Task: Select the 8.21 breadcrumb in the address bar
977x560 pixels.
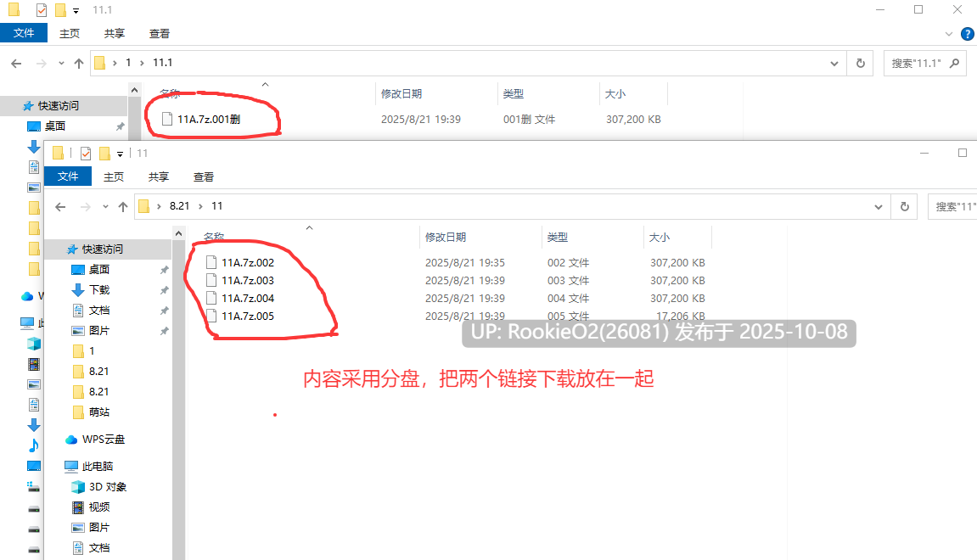Action: coord(179,206)
